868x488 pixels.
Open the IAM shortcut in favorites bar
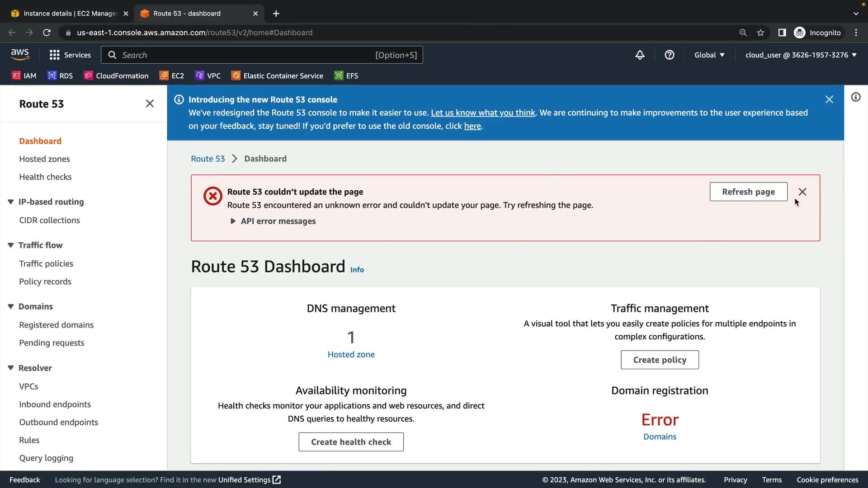[24, 75]
